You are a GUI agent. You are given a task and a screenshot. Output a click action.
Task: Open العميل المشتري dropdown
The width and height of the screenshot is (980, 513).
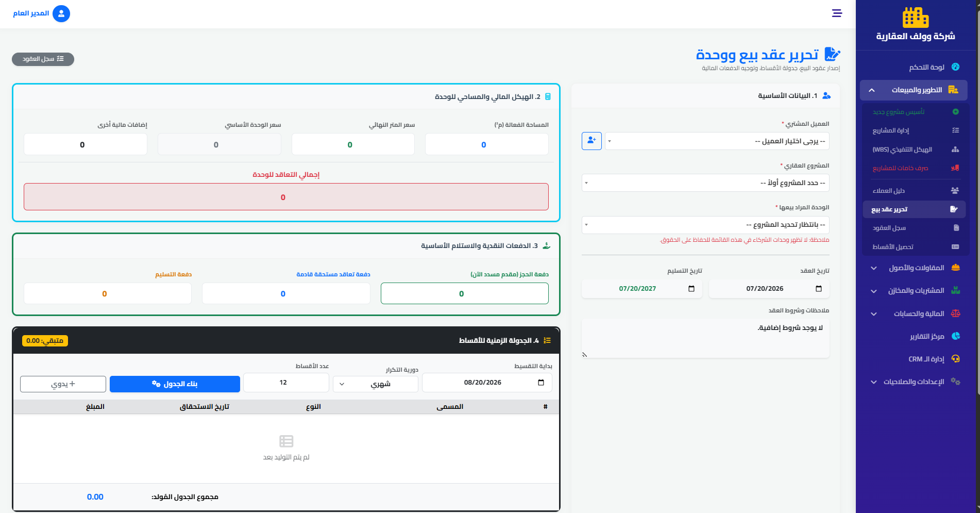point(717,141)
